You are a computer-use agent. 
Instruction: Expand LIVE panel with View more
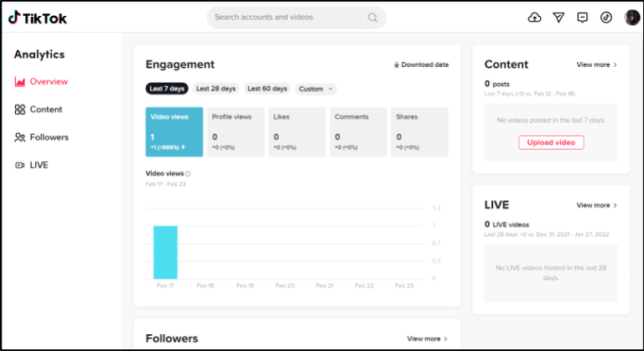[x=596, y=205]
